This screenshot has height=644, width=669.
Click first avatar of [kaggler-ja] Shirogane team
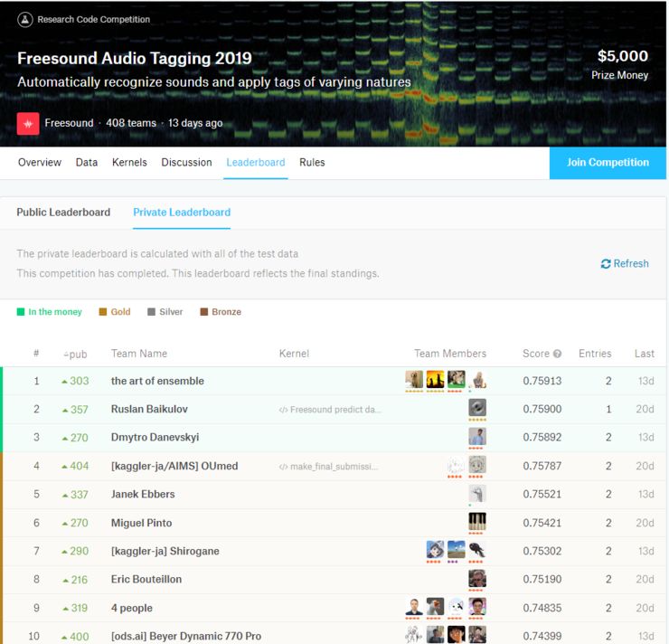(x=435, y=550)
